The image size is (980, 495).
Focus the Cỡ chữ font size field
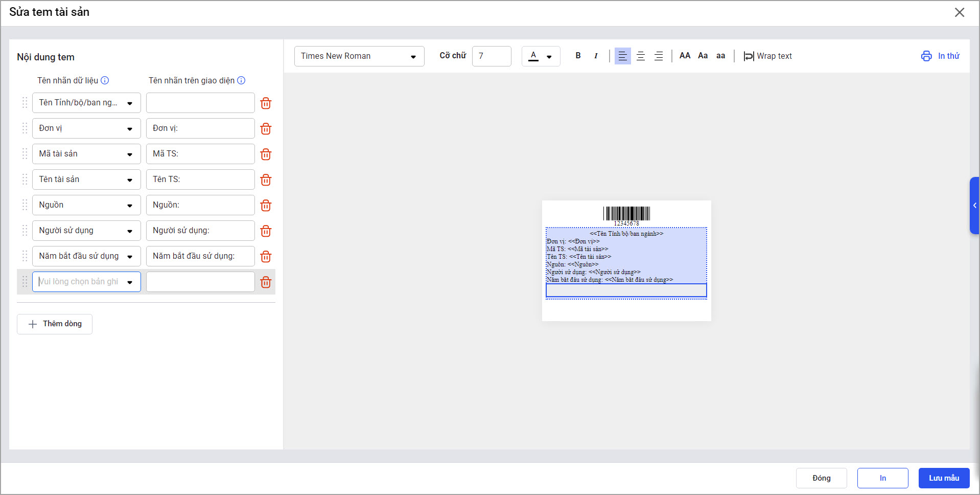491,56
